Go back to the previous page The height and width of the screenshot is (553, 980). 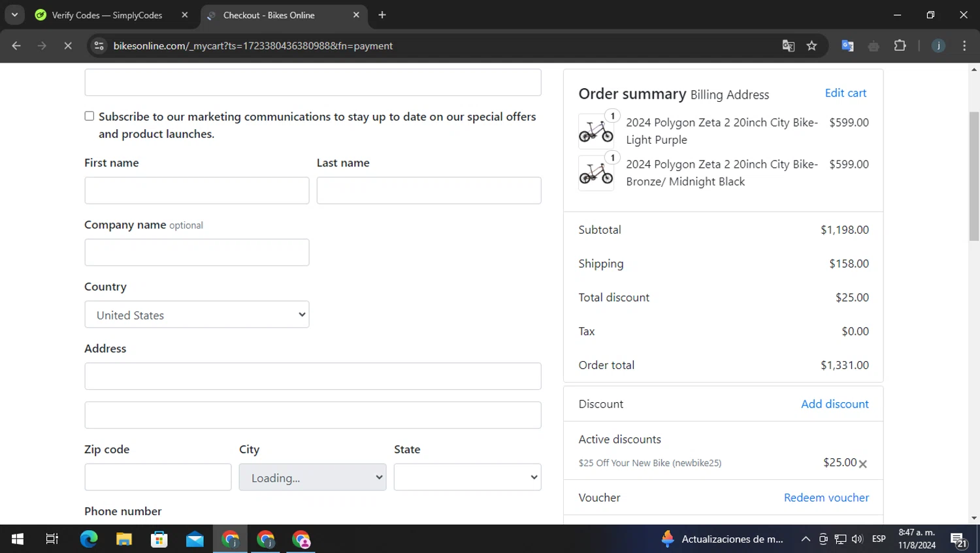point(16,46)
